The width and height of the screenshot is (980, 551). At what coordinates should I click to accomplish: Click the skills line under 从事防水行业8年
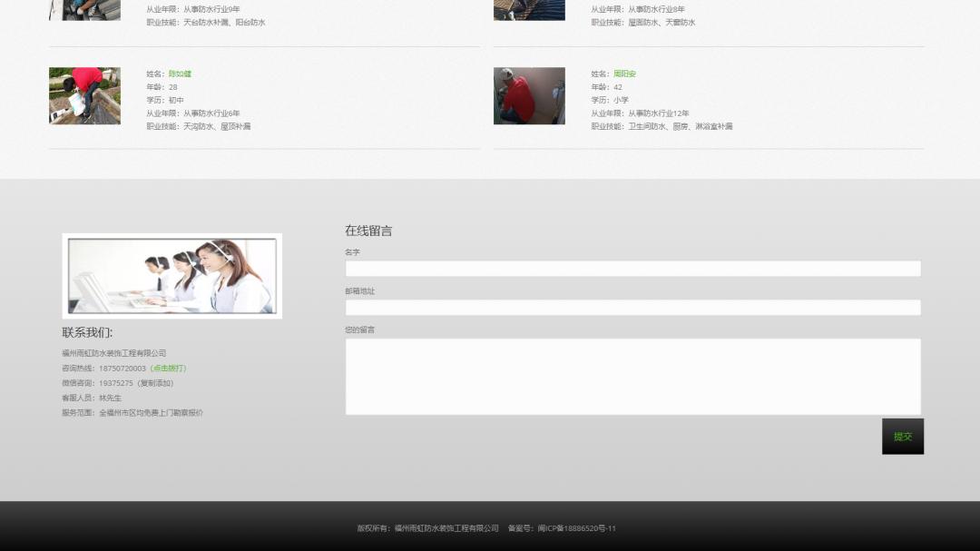pos(643,23)
